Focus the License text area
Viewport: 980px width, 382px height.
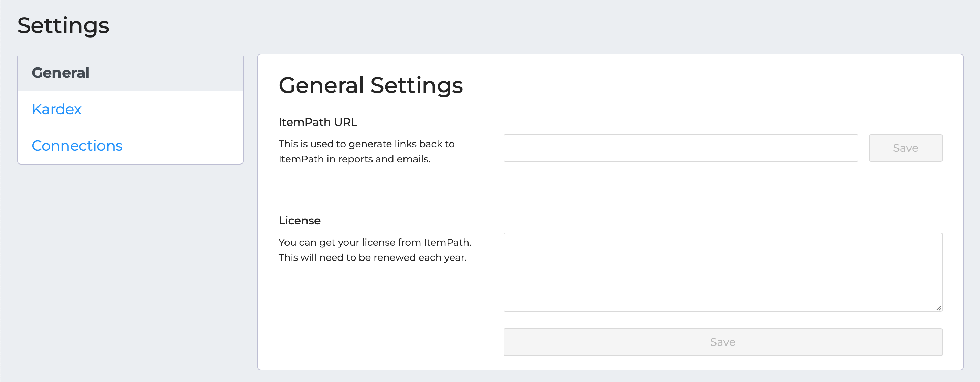coord(723,272)
